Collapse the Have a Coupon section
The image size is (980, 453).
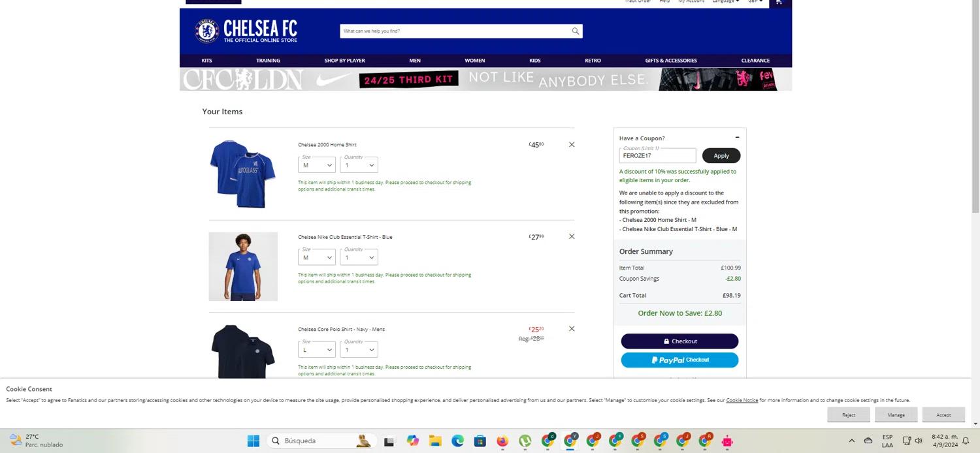737,138
